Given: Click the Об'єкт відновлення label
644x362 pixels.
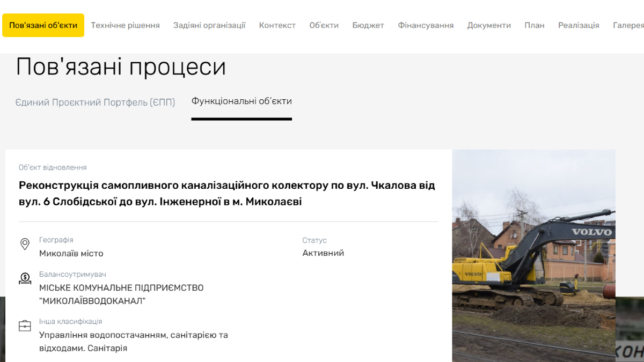Looking at the screenshot, I should pos(53,168).
